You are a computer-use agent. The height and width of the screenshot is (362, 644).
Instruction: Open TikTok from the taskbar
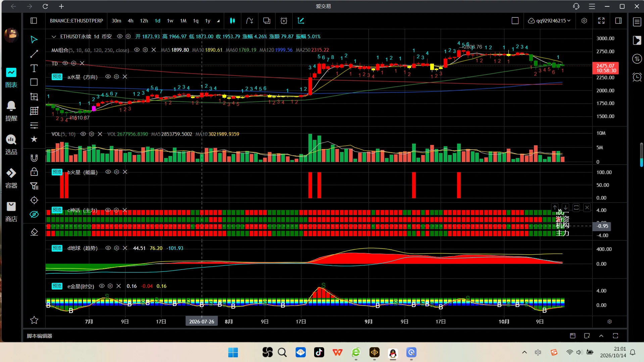[319, 352]
